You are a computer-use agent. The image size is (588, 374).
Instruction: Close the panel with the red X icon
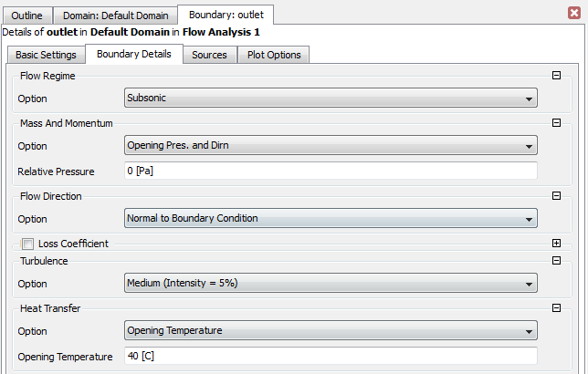[573, 14]
